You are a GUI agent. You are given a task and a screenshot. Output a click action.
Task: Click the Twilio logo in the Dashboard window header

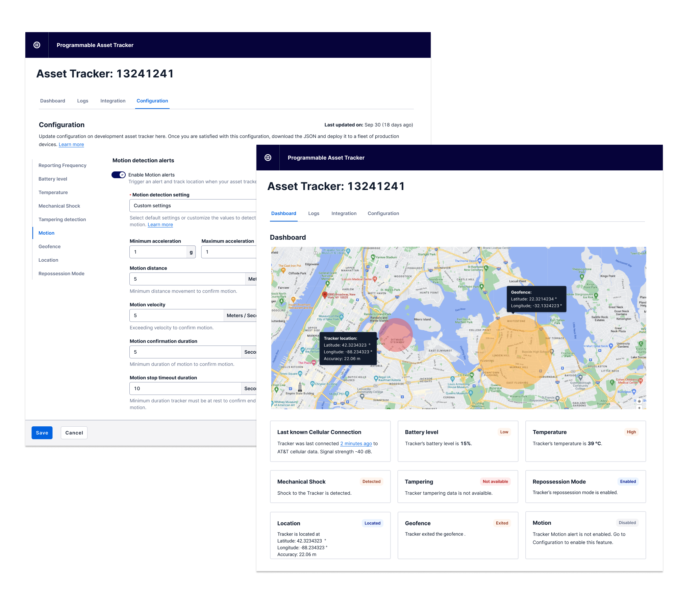(269, 157)
